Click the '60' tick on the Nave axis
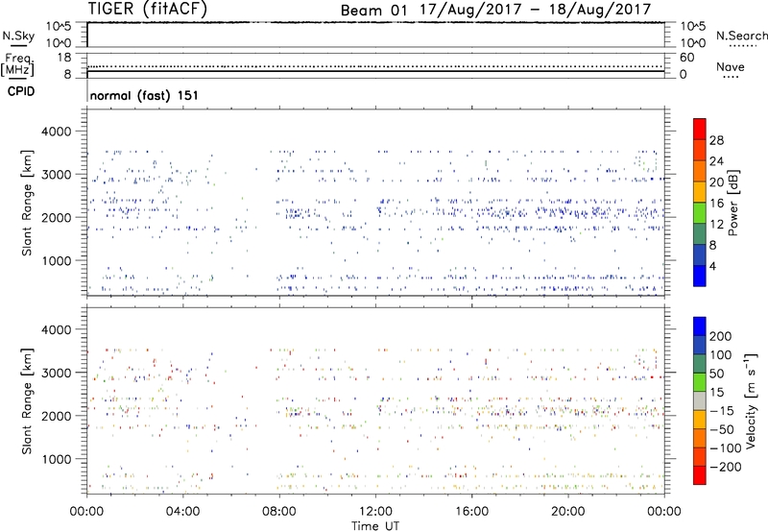Image resolution: width=768 pixels, height=532 pixels. (686, 58)
